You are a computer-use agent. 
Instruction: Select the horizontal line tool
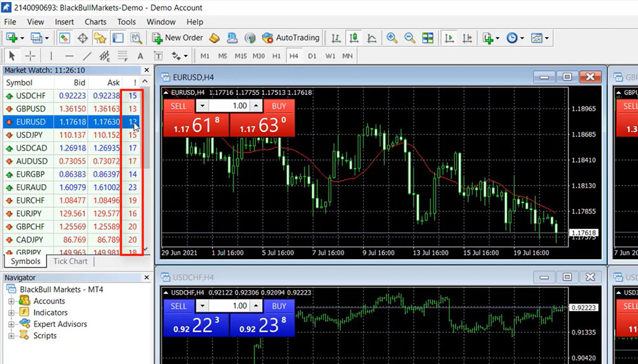click(x=69, y=55)
